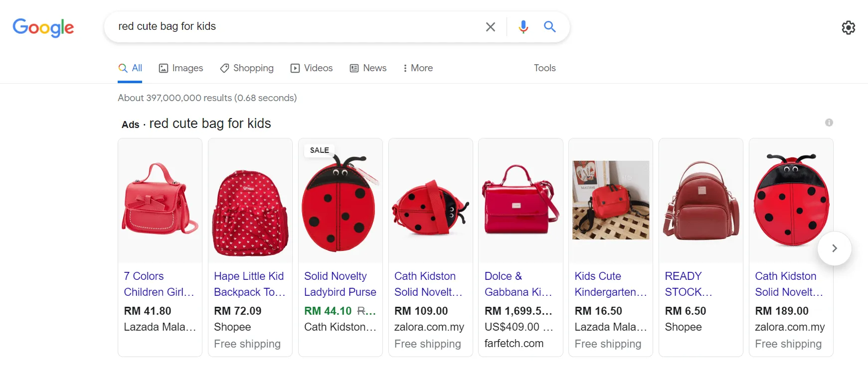Image resolution: width=868 pixels, height=366 pixels.
Task: Open search settings via the gear icon
Action: click(848, 27)
